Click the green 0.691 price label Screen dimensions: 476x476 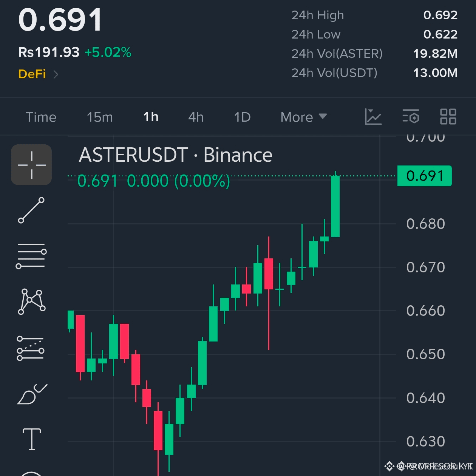click(x=425, y=176)
